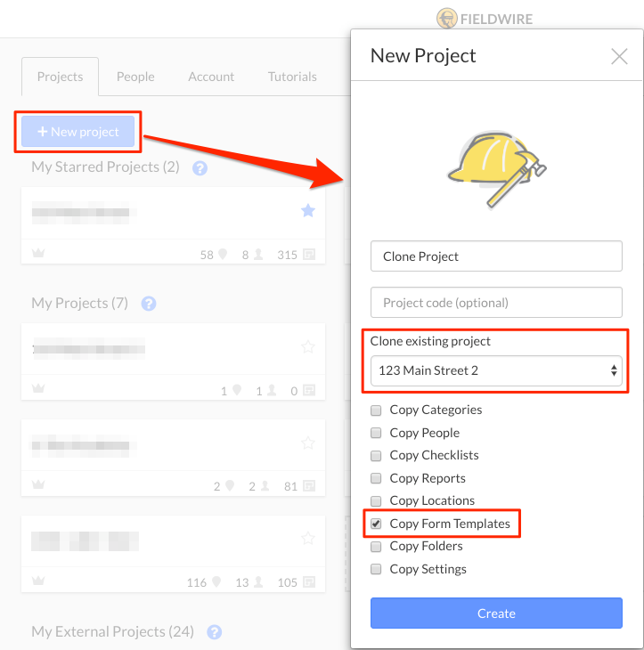Focus the Project code optional field

coord(496,303)
